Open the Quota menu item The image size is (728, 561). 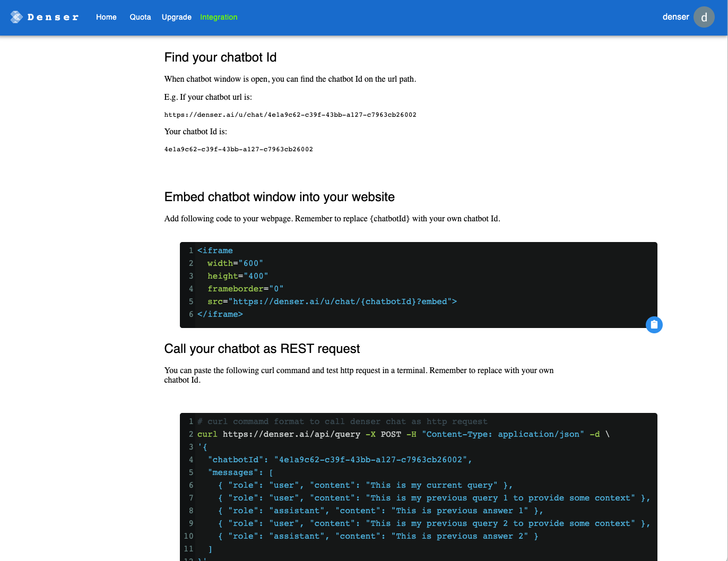click(140, 17)
